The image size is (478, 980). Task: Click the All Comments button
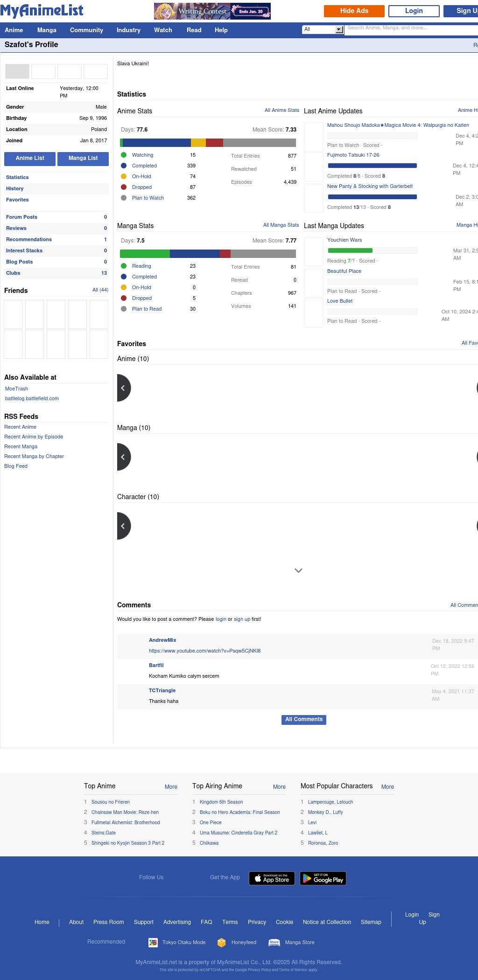[303, 720]
